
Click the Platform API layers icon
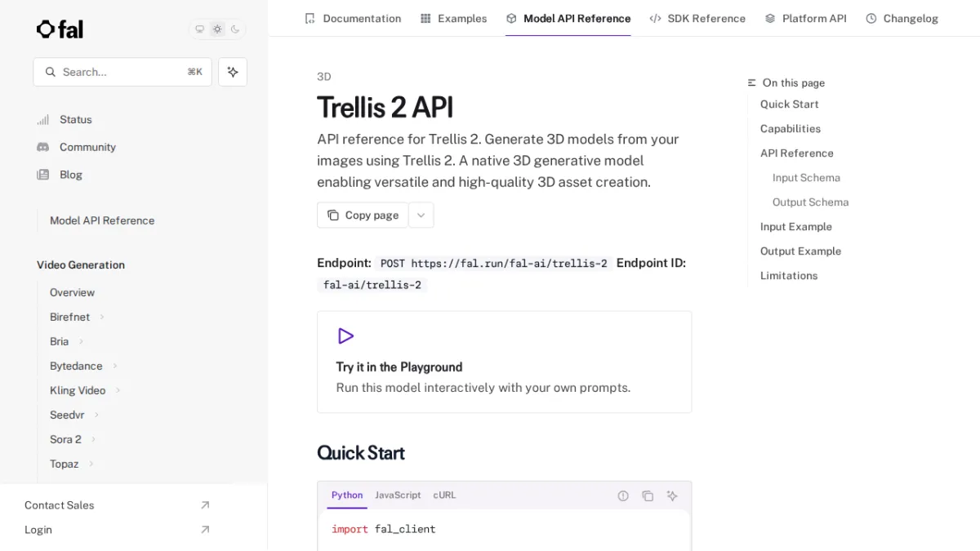[x=770, y=18]
